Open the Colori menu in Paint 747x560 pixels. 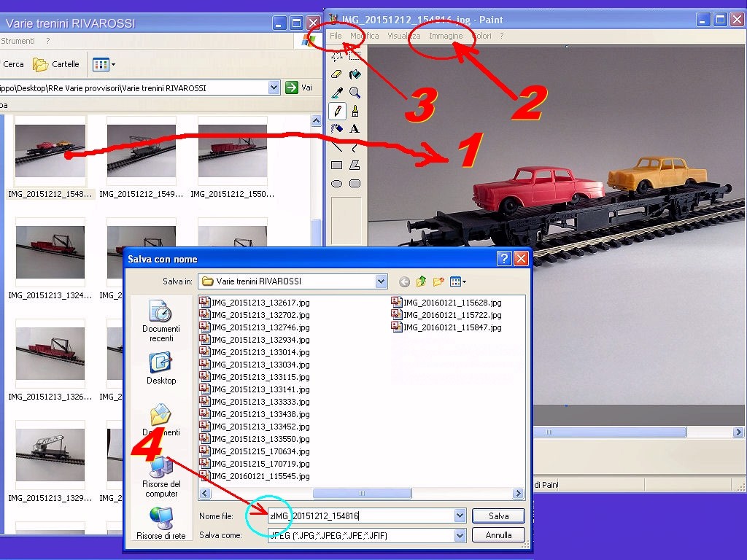pos(481,36)
